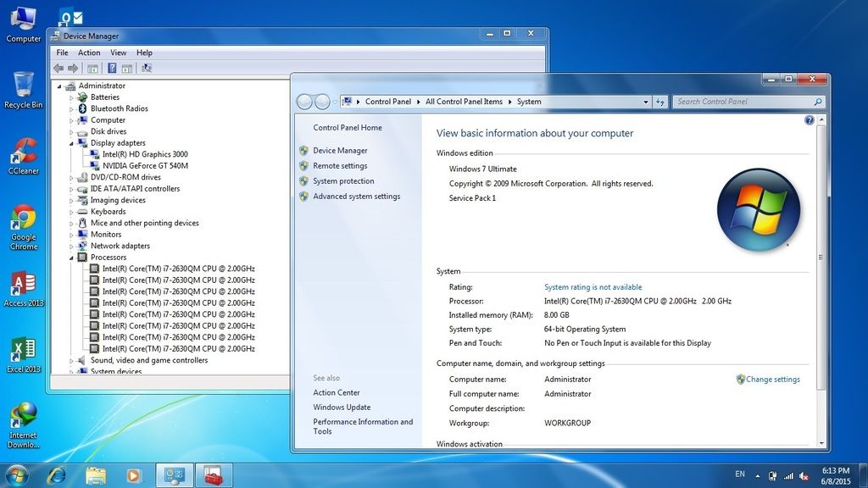Click the magnifier icon in Search Control Panel
The height and width of the screenshot is (488, 868).
pyautogui.click(x=818, y=102)
